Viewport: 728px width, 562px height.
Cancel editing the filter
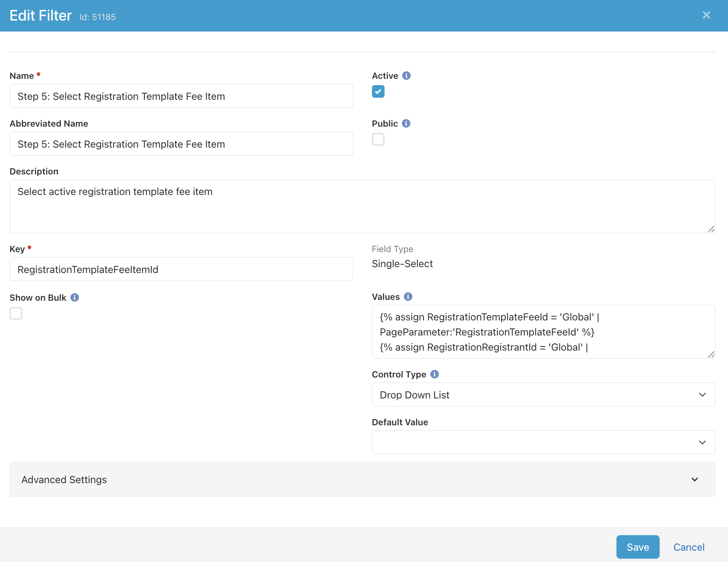click(x=689, y=547)
